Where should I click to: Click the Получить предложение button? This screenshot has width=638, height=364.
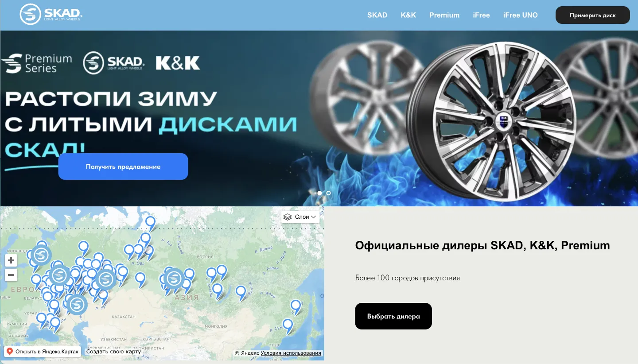coord(123,167)
